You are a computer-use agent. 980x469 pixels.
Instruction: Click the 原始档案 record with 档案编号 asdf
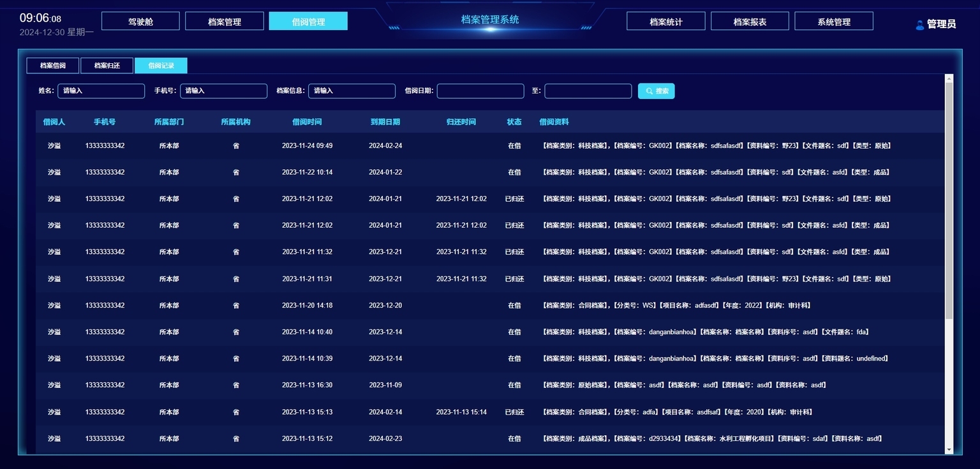[x=490, y=385]
